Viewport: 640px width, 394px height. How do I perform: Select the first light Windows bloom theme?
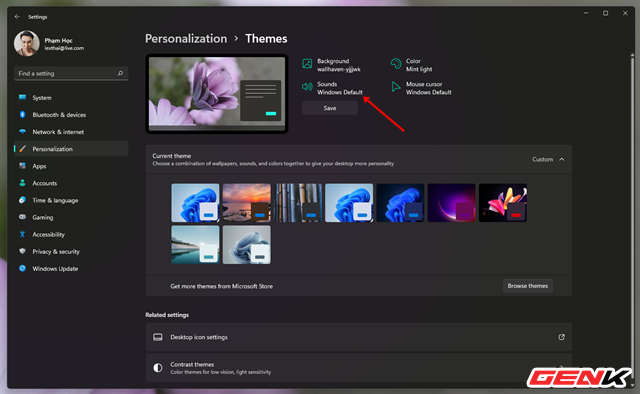click(195, 203)
